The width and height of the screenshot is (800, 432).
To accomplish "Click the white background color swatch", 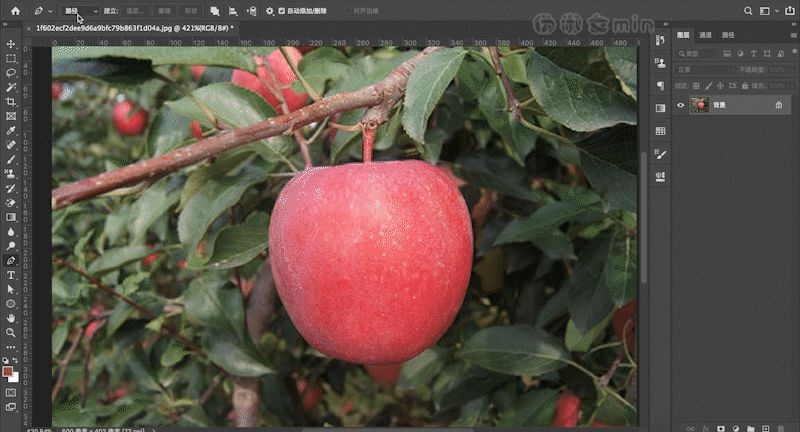I will tap(15, 378).
